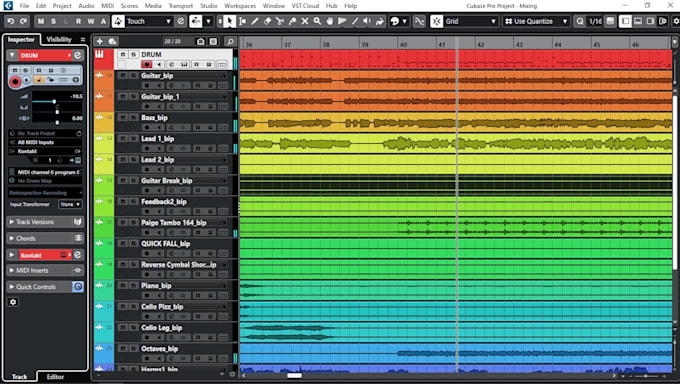The image size is (680, 384).
Task: Open the Use Quantize grid type dropdown
Action: (x=535, y=21)
